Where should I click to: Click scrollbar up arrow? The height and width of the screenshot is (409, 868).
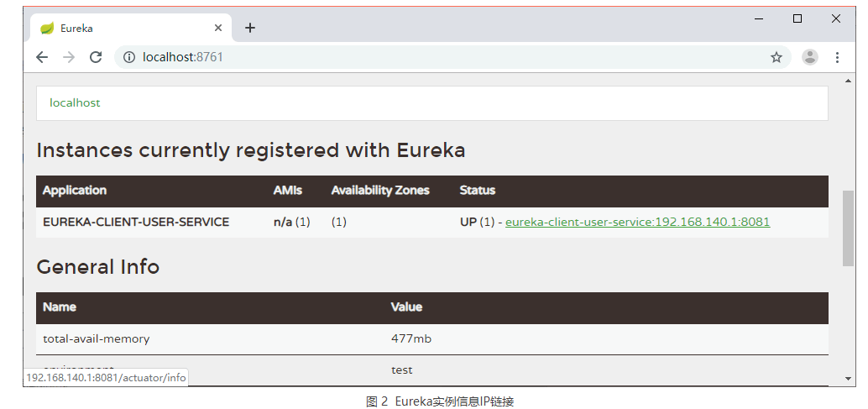[x=848, y=81]
